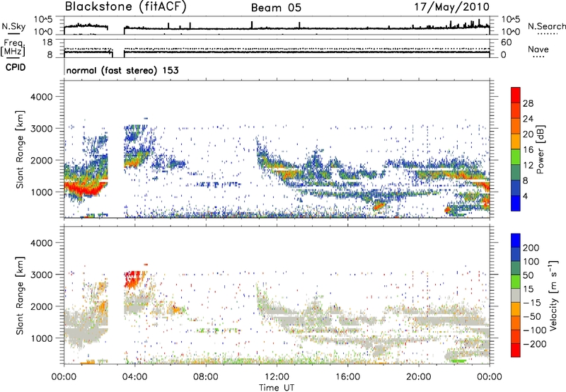
Task: Click "4000" tick on the velocity panel
Action: pyautogui.click(x=41, y=243)
